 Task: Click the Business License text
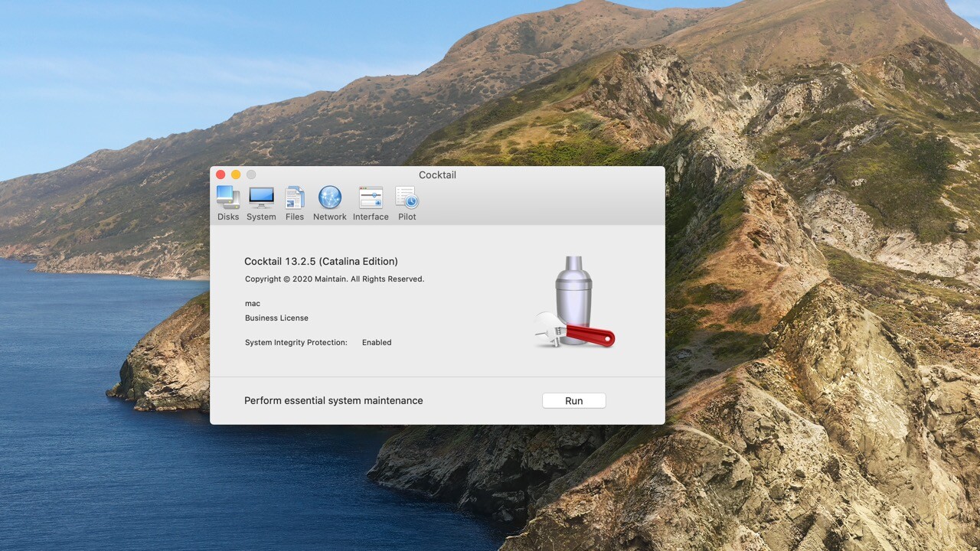click(276, 318)
